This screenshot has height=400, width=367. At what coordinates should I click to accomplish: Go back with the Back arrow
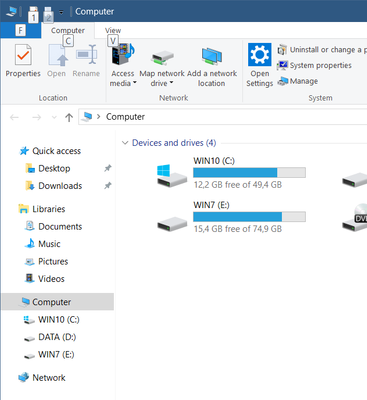pyautogui.click(x=14, y=117)
